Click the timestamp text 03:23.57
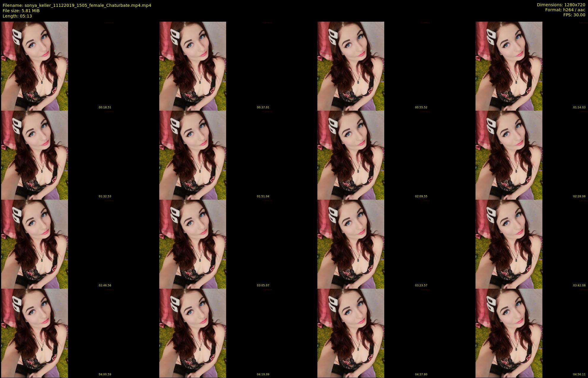This screenshot has width=588, height=378. pyautogui.click(x=421, y=285)
